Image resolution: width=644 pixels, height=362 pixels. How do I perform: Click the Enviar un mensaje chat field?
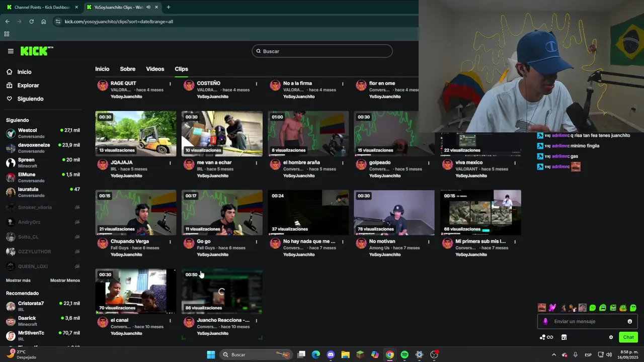pyautogui.click(x=587, y=321)
